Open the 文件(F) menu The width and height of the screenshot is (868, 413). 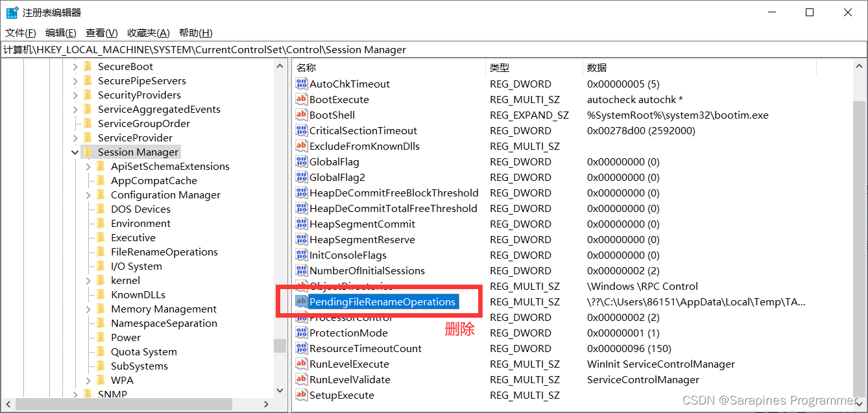(x=21, y=33)
